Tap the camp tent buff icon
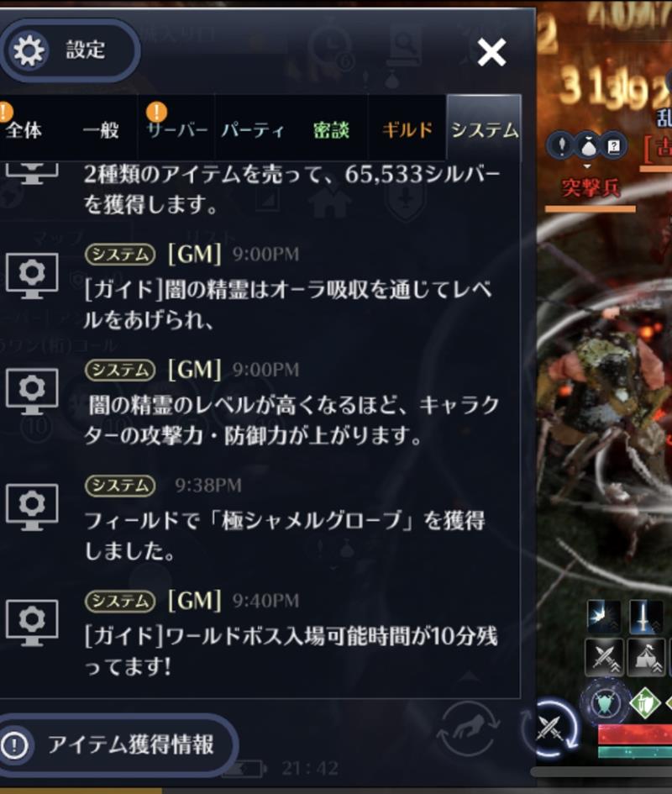The image size is (672, 794). [644, 657]
